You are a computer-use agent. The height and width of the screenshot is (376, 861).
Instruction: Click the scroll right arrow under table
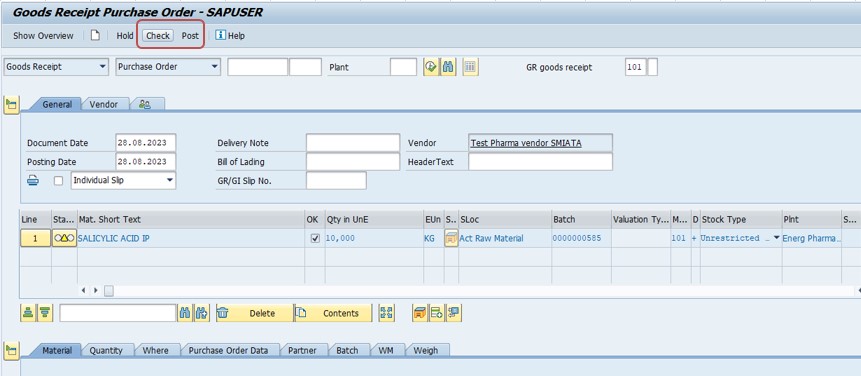coord(96,290)
